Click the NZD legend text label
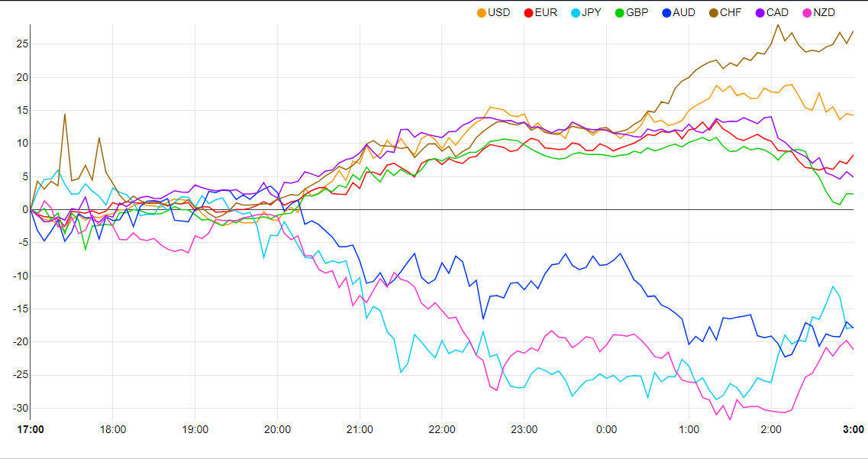The image size is (868, 459). coord(824,12)
